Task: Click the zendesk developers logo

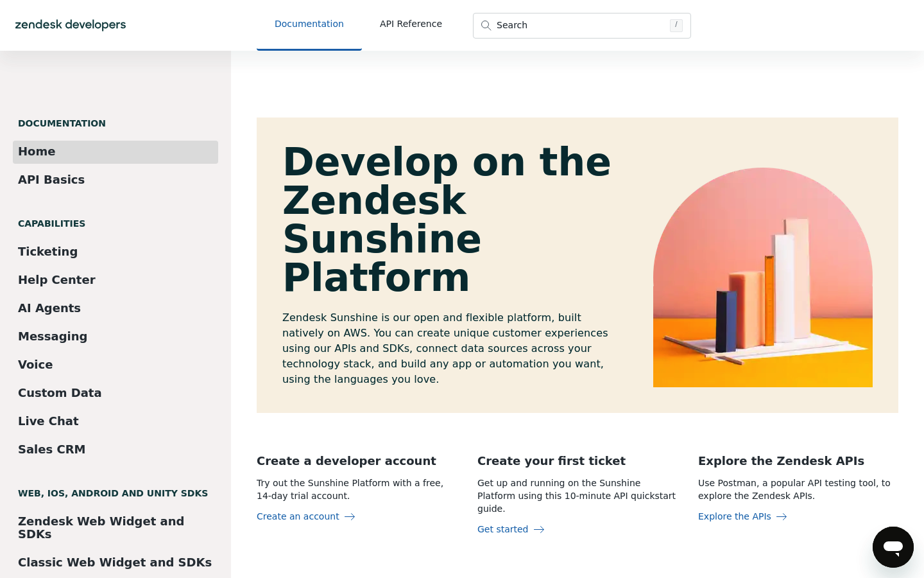Action: pos(71,24)
